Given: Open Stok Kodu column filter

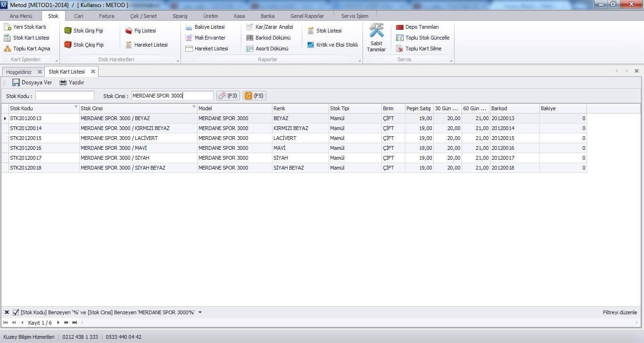Looking at the screenshot, I should coord(76,107).
